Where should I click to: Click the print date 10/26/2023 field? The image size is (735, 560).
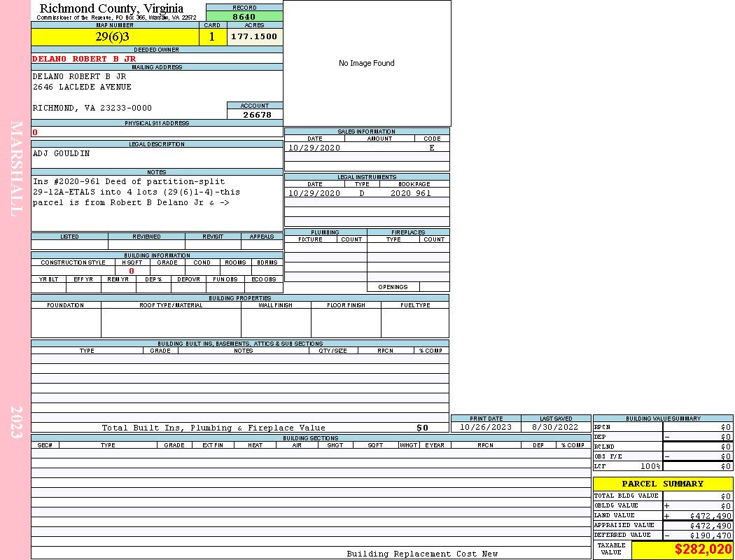click(486, 427)
